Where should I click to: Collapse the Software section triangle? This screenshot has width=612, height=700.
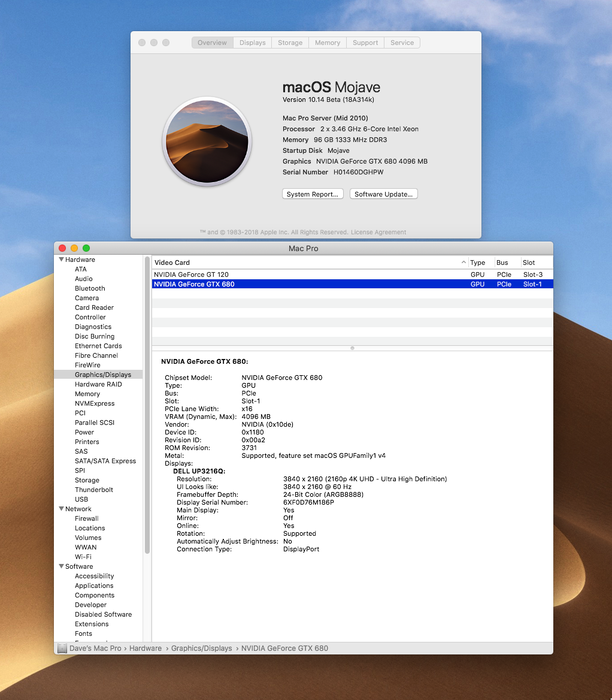tap(61, 566)
